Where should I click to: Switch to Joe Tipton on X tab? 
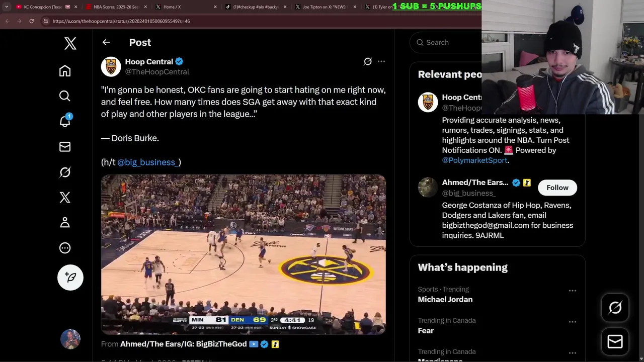click(x=325, y=7)
